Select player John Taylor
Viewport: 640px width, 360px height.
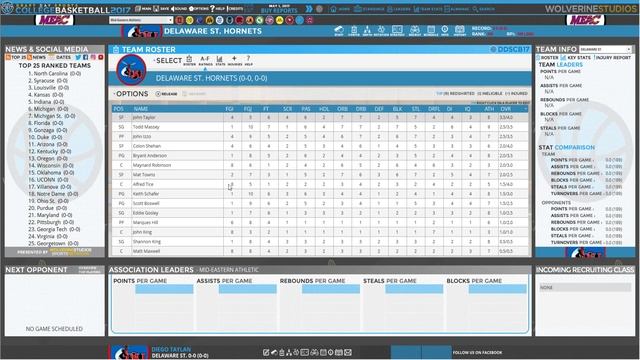[x=144, y=117]
